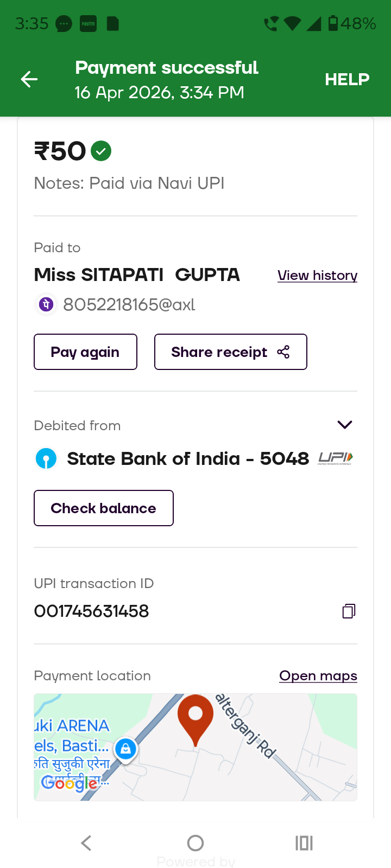
Task: Tap the State Bank of India logo
Action: [x=46, y=459]
